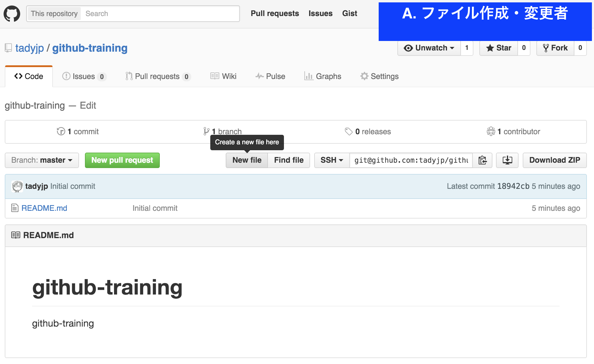This screenshot has height=364, width=594.
Task: Open the github-training repository title link
Action: [x=90, y=48]
